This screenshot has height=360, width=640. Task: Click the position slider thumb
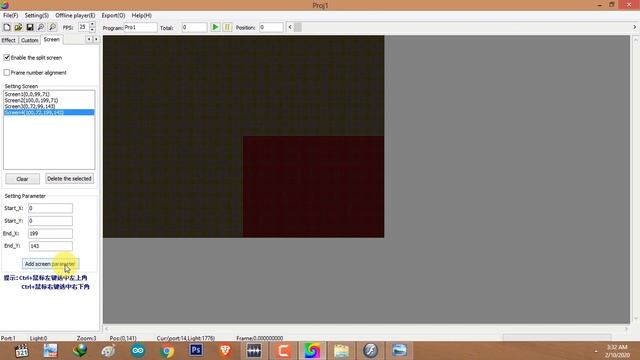click(298, 27)
